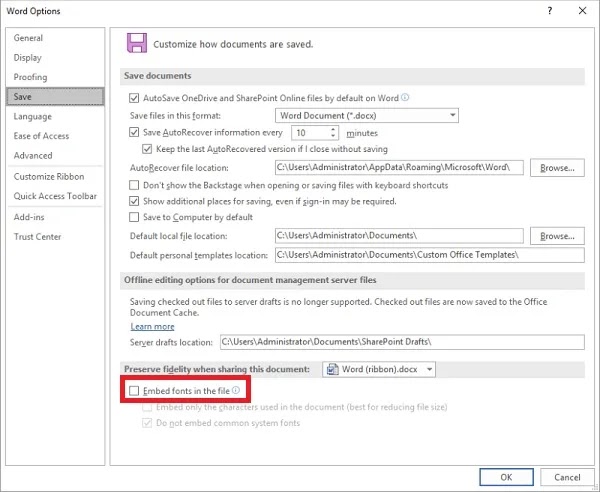600x492 pixels.
Task: Uncheck Keep the last AutoRecovered version
Action: [147, 149]
